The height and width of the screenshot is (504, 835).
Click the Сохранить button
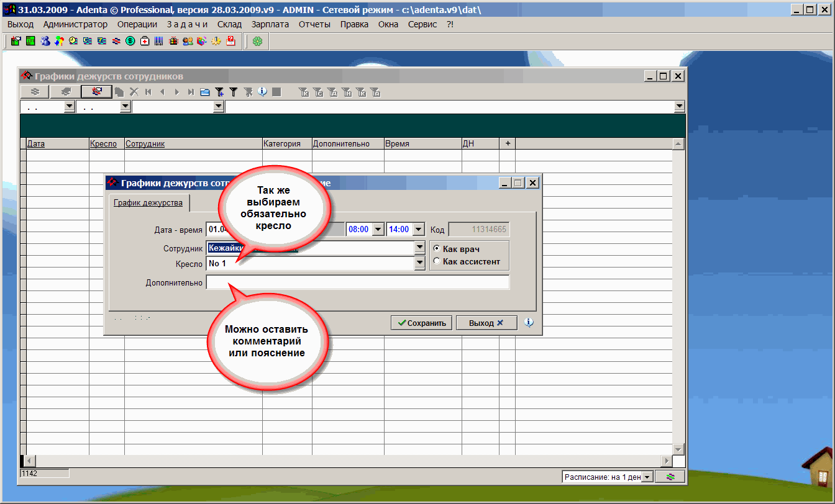[x=422, y=323]
